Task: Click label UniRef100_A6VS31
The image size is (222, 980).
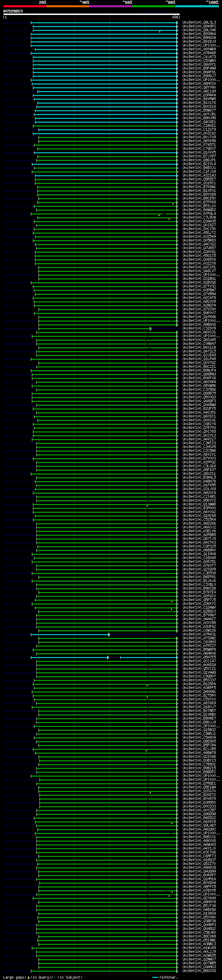Action: (199, 332)
